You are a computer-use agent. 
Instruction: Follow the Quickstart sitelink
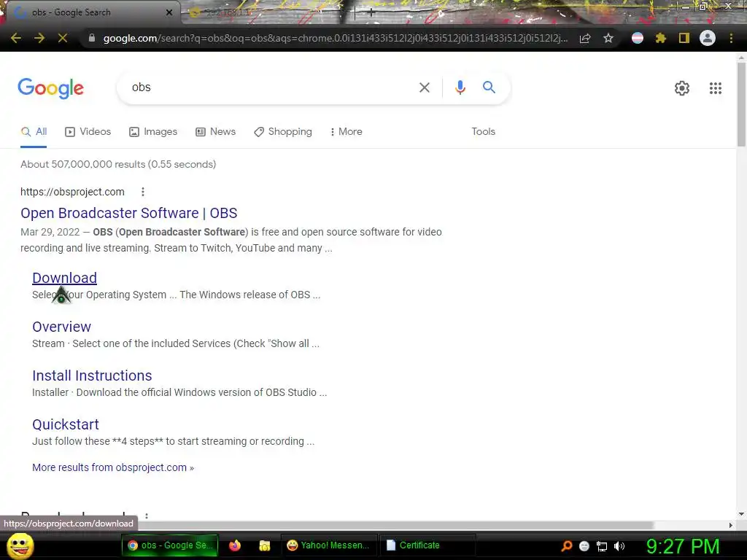tap(66, 424)
